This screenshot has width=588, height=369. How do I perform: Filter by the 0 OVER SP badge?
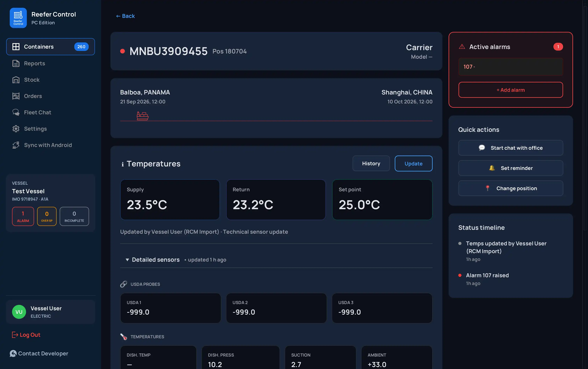(47, 216)
